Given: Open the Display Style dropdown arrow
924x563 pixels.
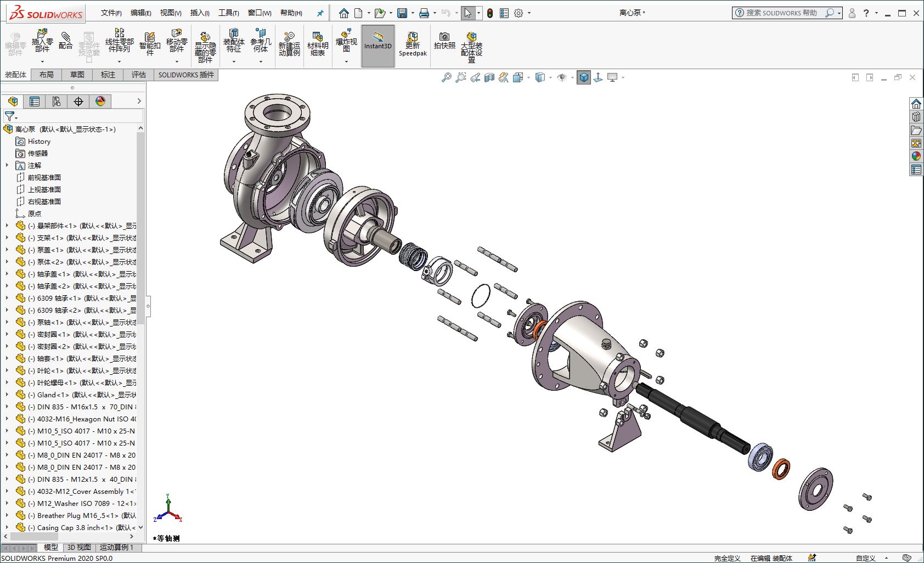Looking at the screenshot, I should point(550,77).
